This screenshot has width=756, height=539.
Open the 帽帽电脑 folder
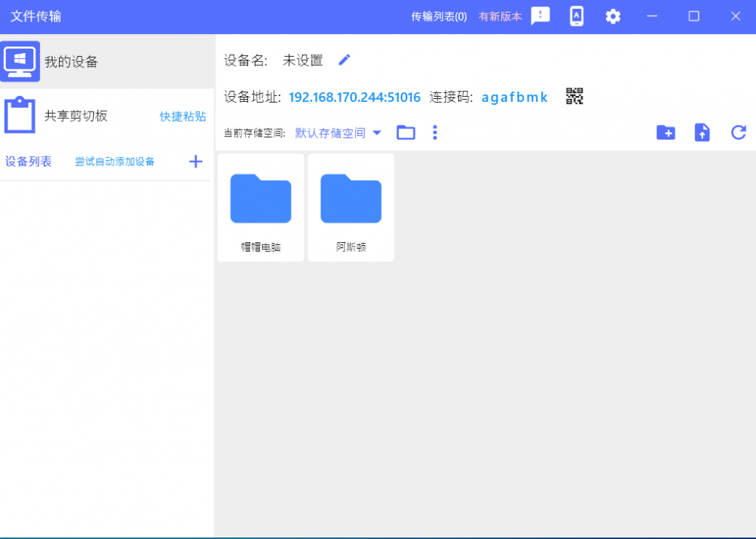pyautogui.click(x=261, y=199)
